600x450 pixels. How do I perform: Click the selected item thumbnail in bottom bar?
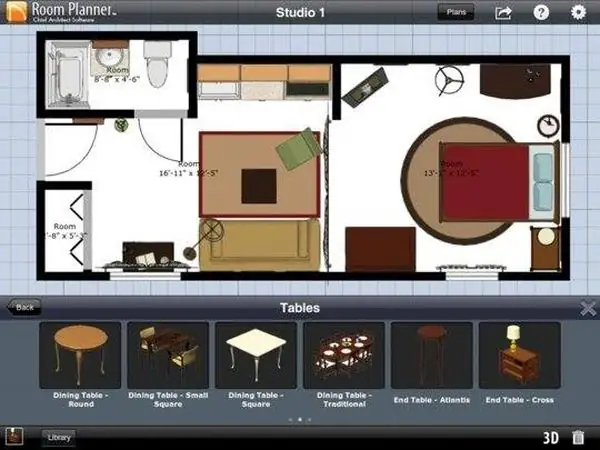pos(14,437)
